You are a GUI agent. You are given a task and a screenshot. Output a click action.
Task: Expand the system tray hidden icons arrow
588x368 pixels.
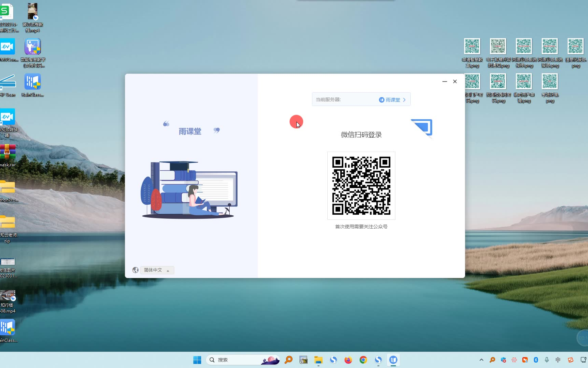[x=481, y=360]
